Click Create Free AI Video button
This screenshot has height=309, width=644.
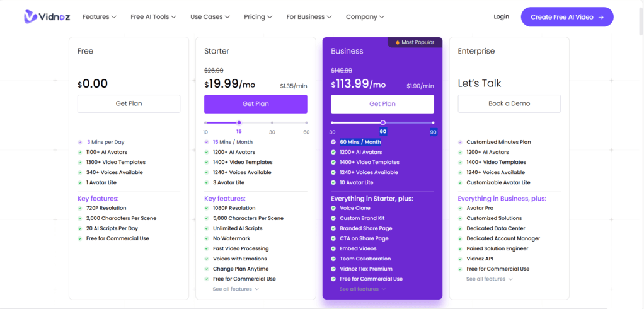(x=567, y=17)
